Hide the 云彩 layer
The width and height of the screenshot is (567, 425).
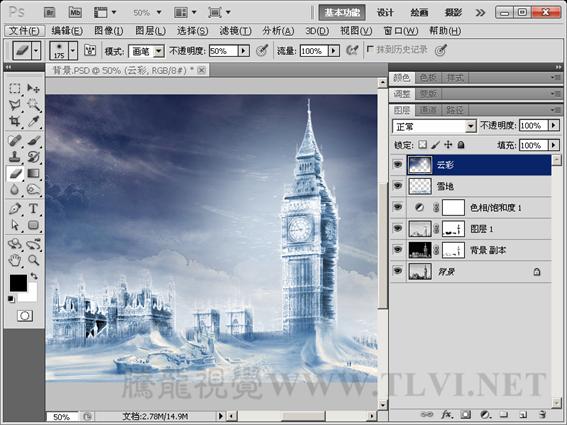point(398,165)
